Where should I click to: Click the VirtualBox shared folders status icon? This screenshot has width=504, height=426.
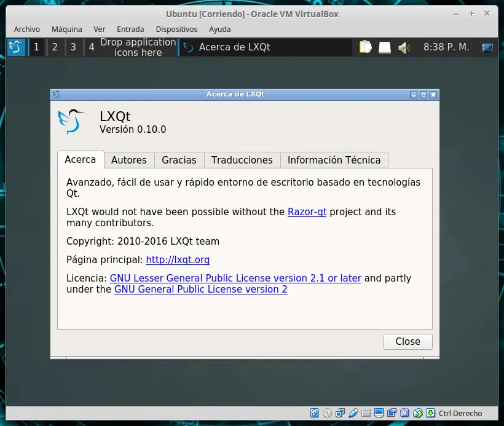(366, 413)
